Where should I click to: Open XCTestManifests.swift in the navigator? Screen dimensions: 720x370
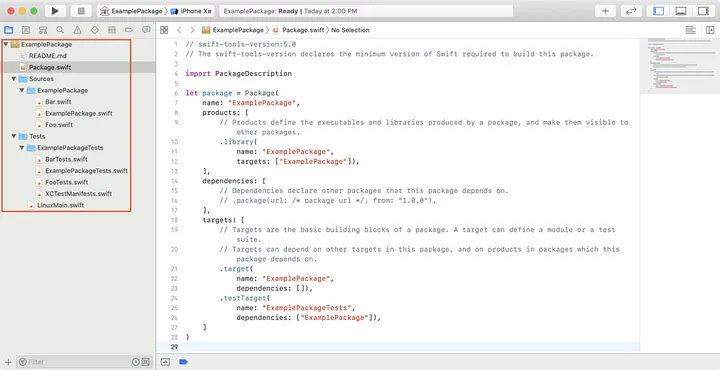[x=79, y=194]
